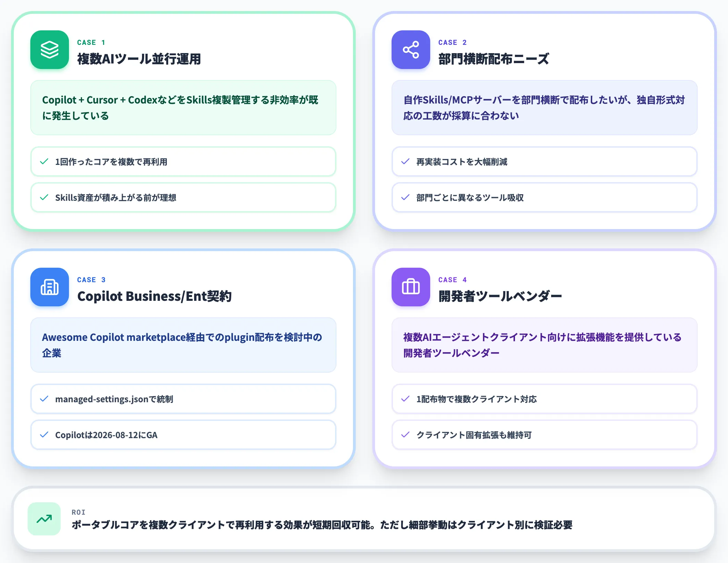
Task: Select the CASE 2 label
Action: tap(453, 42)
